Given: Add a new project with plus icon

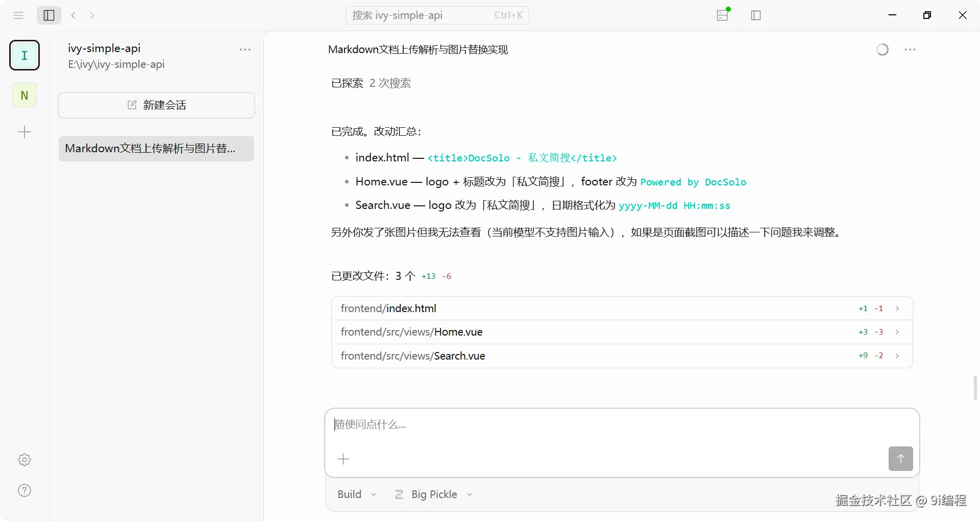Looking at the screenshot, I should (x=24, y=132).
